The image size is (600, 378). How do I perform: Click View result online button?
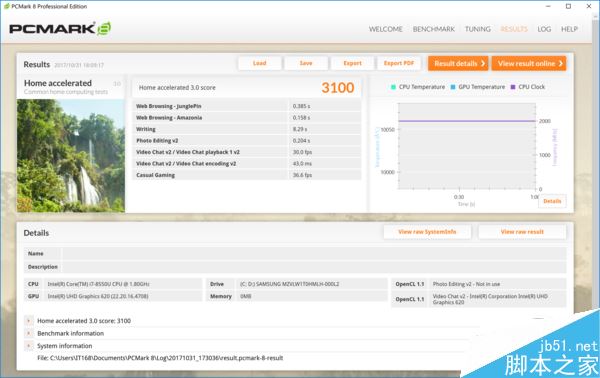coord(529,64)
